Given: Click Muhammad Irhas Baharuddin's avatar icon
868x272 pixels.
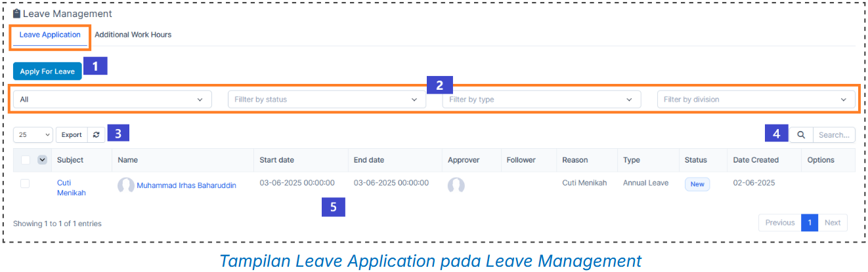Looking at the screenshot, I should pos(126,185).
